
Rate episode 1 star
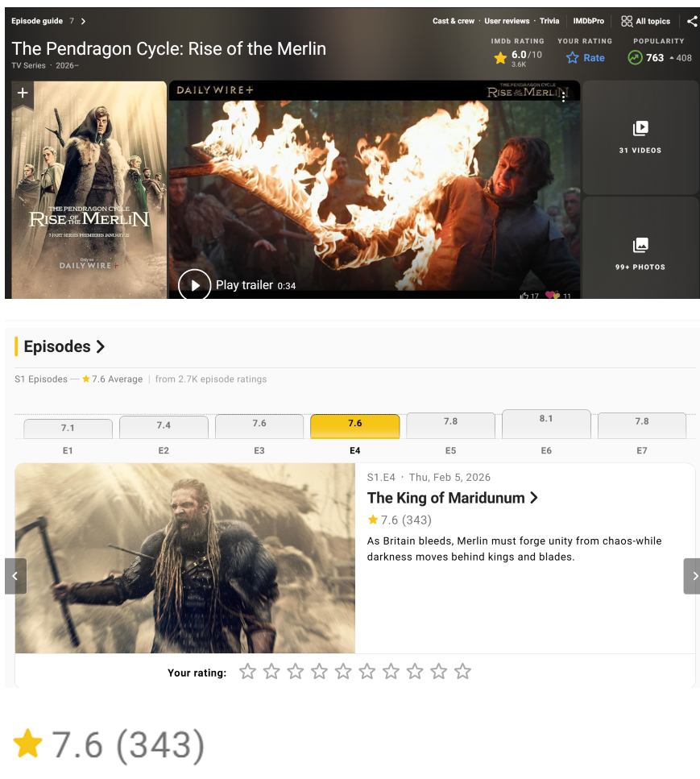pyautogui.click(x=247, y=672)
